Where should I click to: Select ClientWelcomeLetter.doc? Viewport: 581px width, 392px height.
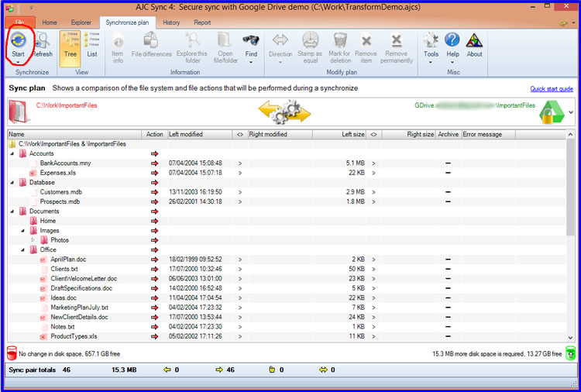click(84, 279)
